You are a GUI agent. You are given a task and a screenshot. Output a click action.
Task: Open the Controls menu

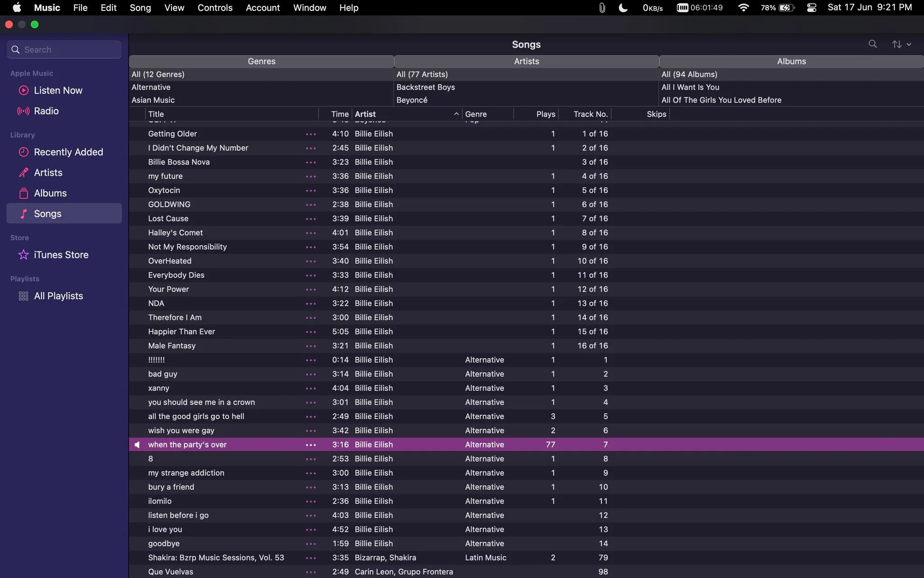[215, 8]
